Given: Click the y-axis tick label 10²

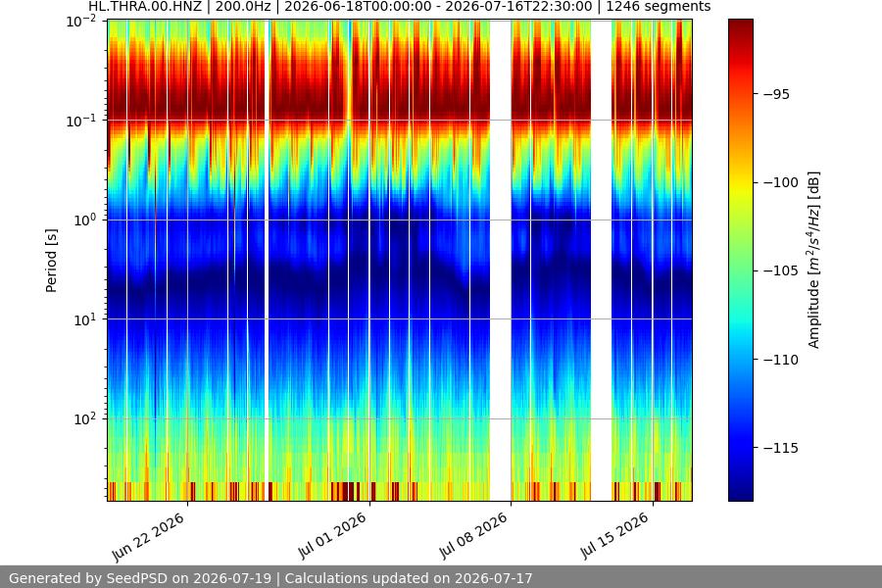Looking at the screenshot, I should (x=85, y=419).
